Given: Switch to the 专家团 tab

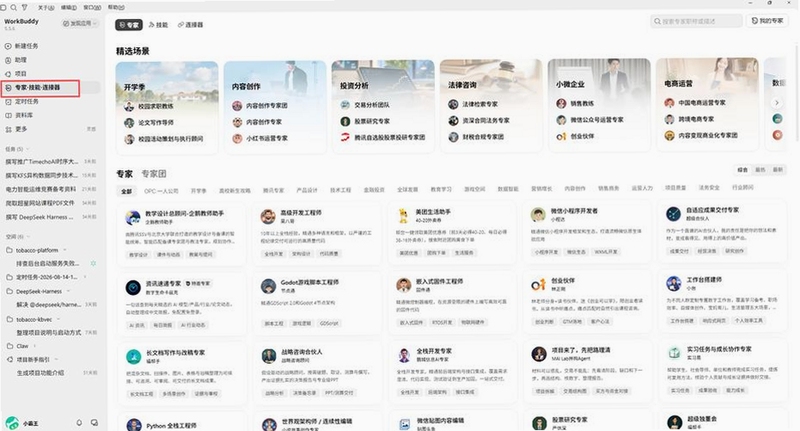Looking at the screenshot, I should (x=154, y=174).
